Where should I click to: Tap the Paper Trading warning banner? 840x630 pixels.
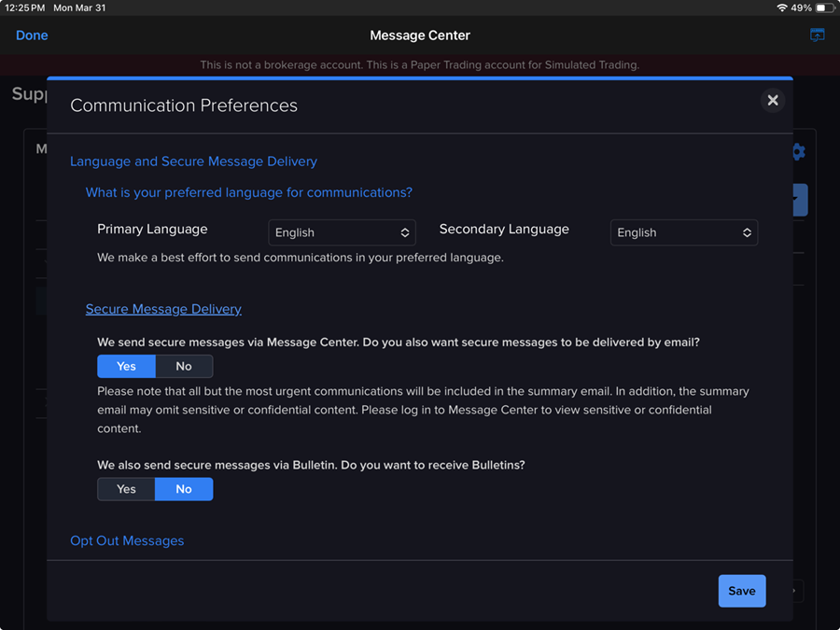tap(420, 64)
